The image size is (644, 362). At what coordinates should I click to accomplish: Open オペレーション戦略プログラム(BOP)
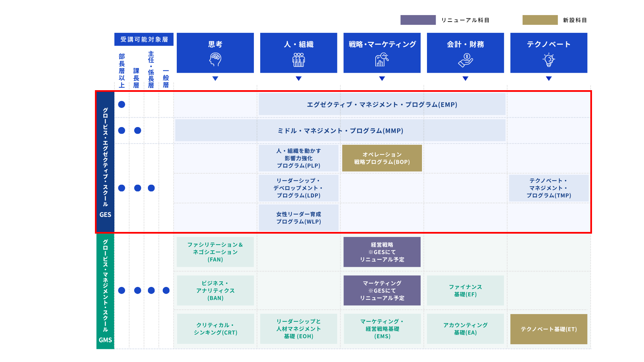coord(382,158)
